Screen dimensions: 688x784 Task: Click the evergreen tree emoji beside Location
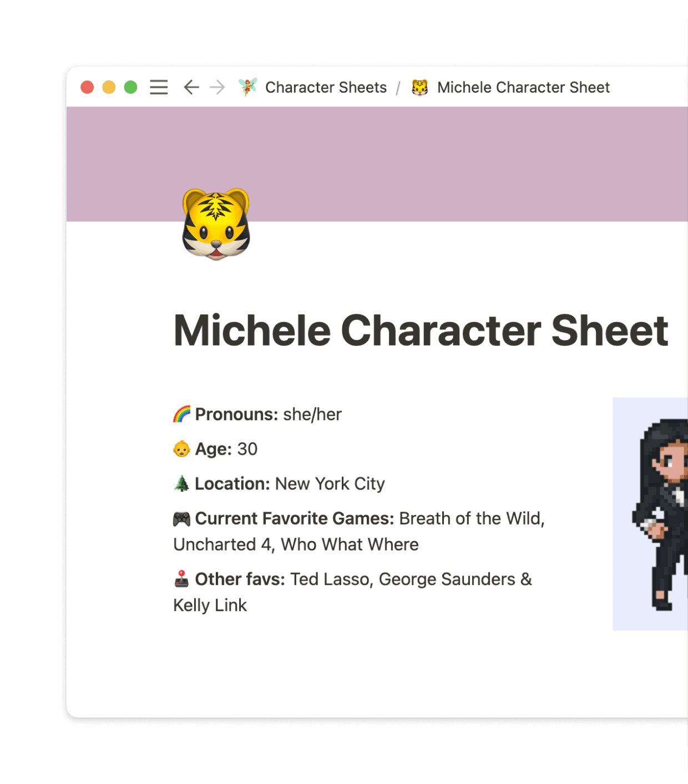(180, 483)
